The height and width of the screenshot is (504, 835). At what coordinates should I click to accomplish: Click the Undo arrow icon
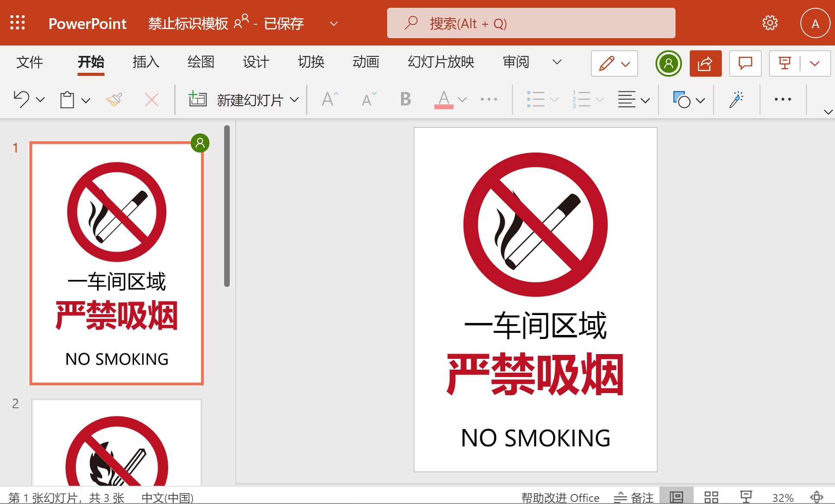[22, 100]
